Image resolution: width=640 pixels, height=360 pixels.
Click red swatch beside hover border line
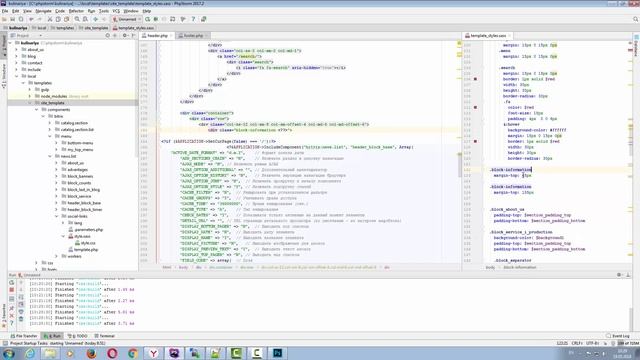click(x=475, y=141)
